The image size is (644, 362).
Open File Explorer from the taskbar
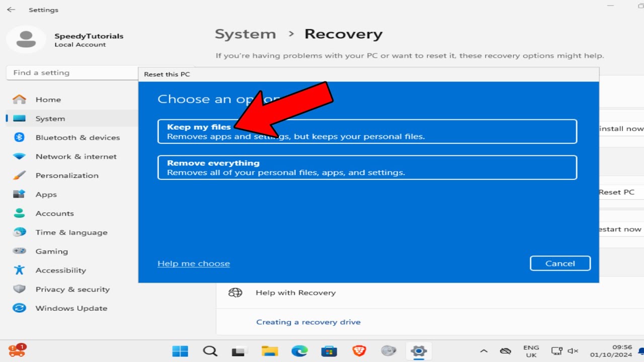(270, 351)
